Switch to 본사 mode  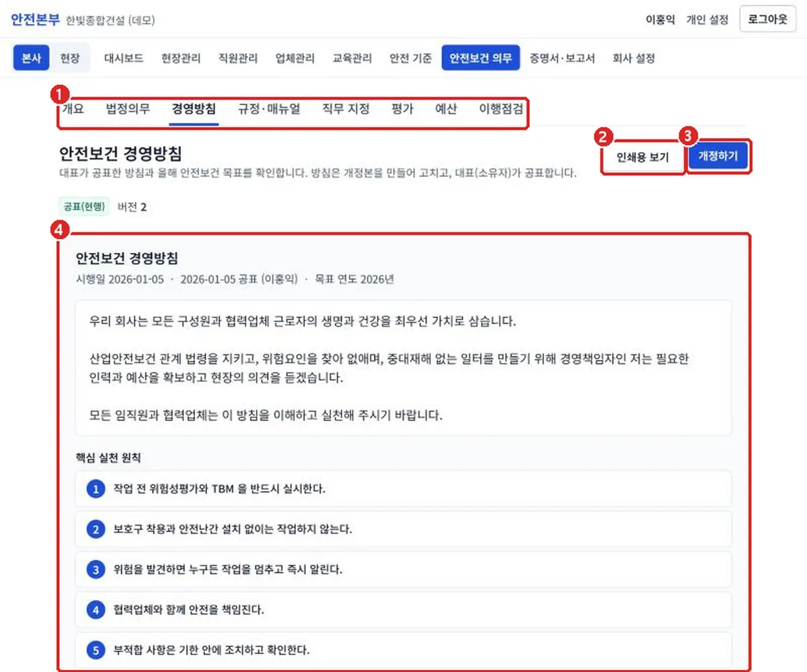[32, 58]
